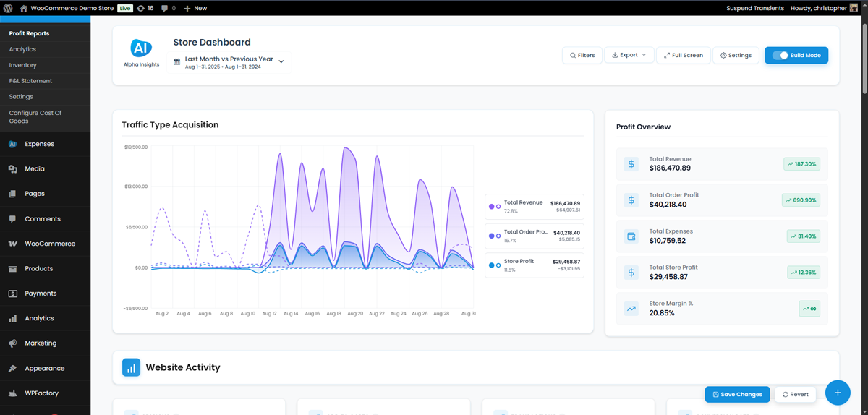Image resolution: width=868 pixels, height=415 pixels.
Task: Open the Export dropdown
Action: click(x=629, y=55)
